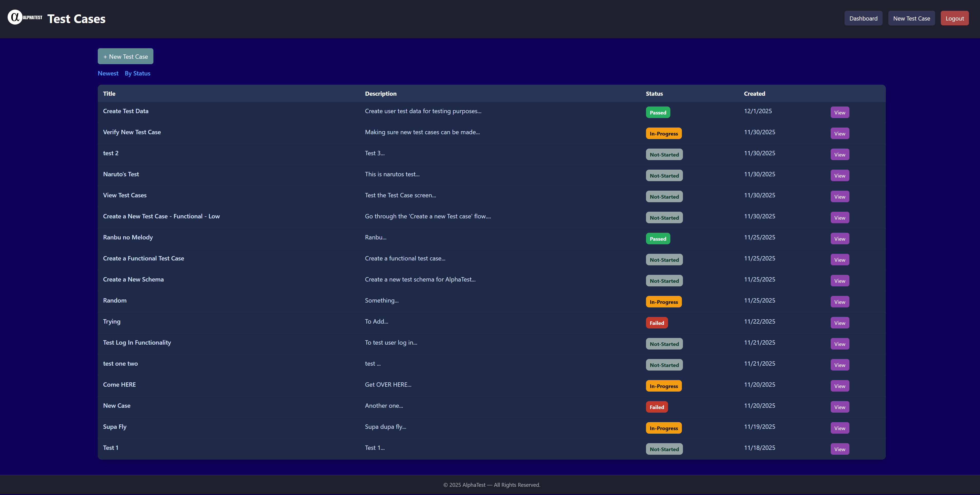Click View for Ranbu no Melody

[839, 239]
